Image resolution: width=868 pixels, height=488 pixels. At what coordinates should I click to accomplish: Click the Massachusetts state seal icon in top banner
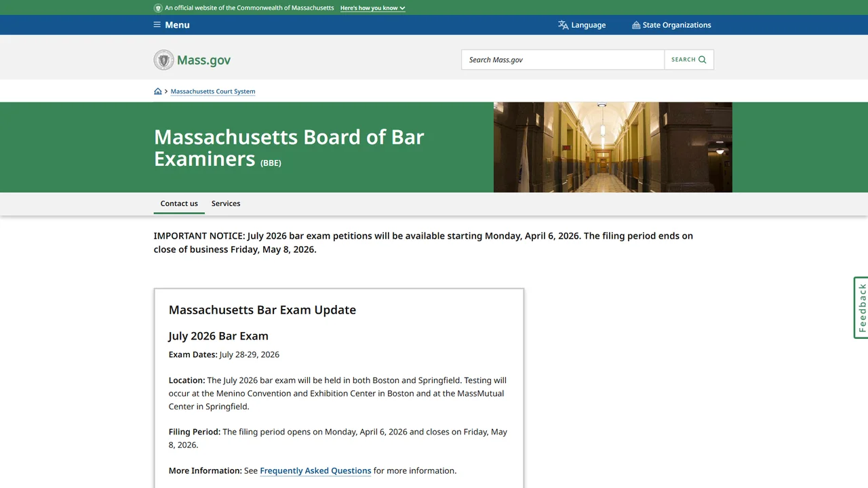point(158,8)
